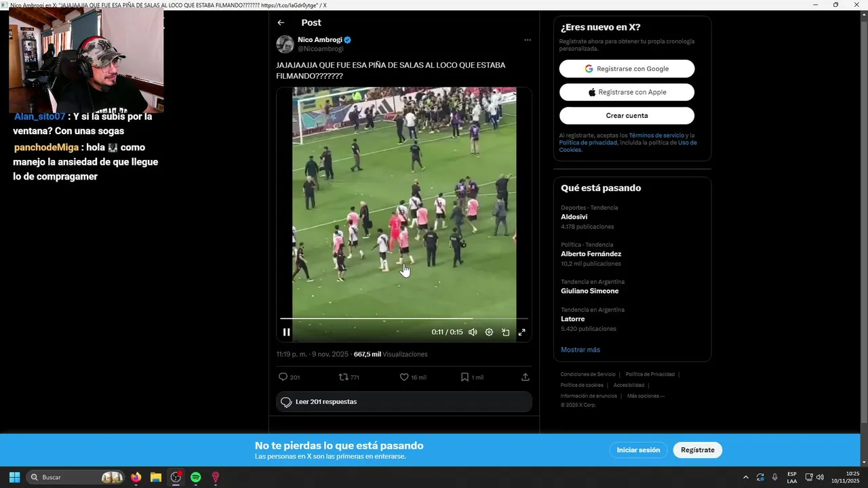Expand hidden system tray icons
Viewport: 868px width, 488px height.
746,477
